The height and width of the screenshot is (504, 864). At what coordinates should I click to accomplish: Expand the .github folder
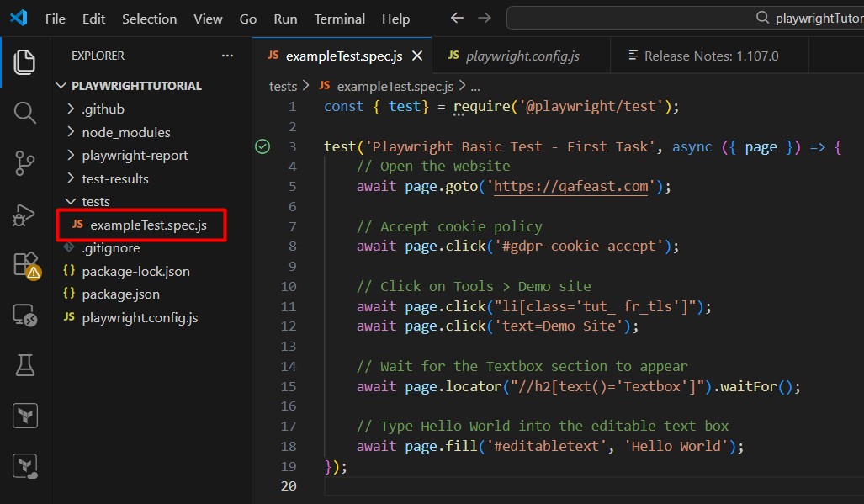(103, 109)
